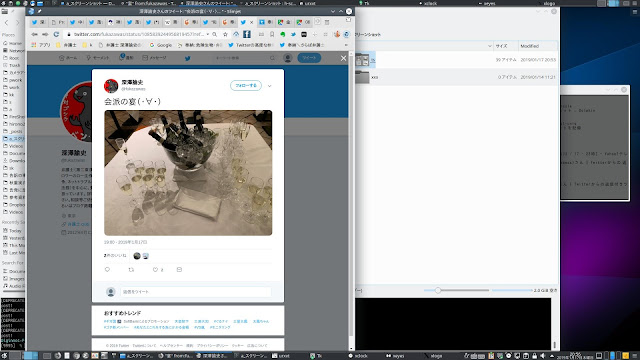Select Today under Recently Saved in file manager

[x=12, y=231]
